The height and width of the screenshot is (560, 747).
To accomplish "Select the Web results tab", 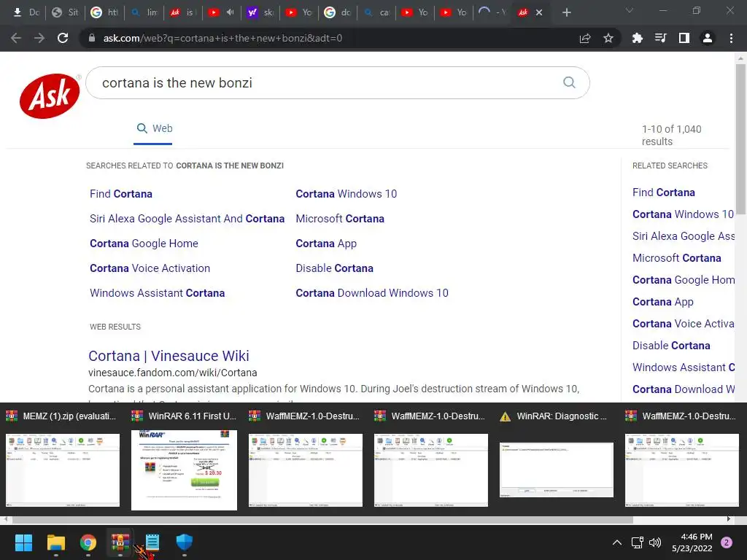I will (x=155, y=128).
